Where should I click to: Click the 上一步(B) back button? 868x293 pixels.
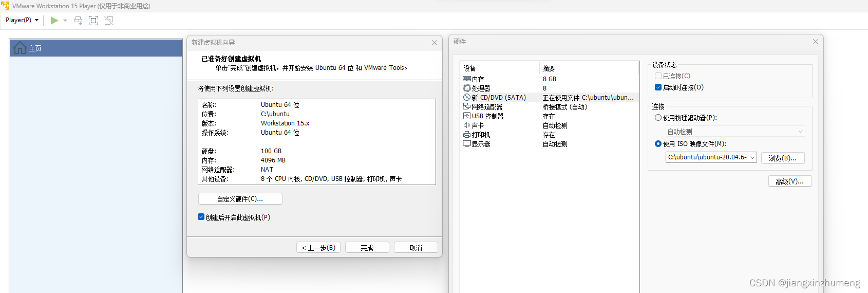(x=318, y=248)
